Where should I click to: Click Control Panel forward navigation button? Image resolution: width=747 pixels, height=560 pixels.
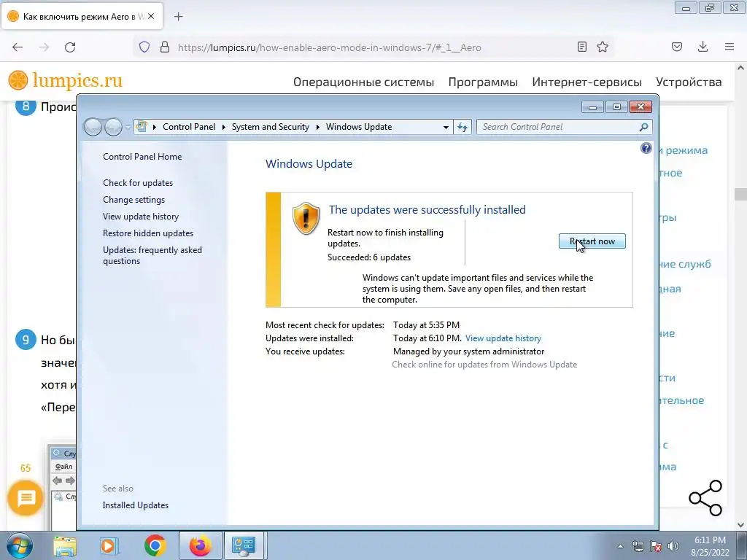tap(113, 127)
